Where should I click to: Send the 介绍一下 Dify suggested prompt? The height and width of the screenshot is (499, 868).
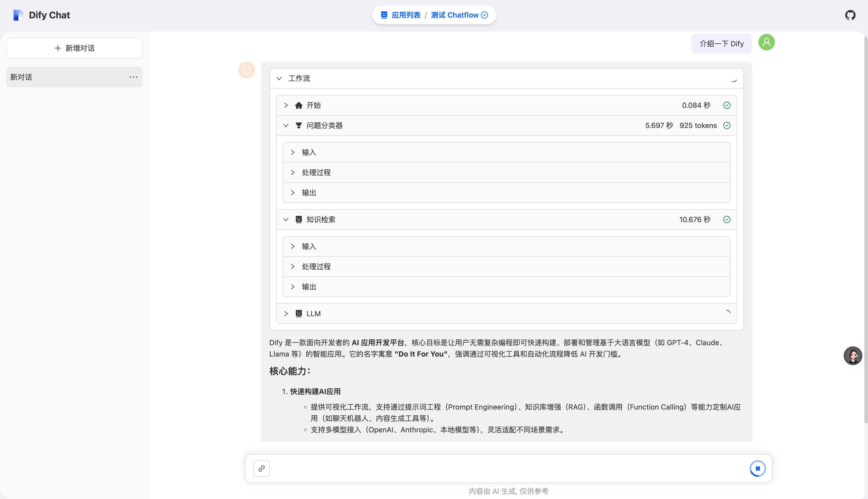tap(721, 43)
